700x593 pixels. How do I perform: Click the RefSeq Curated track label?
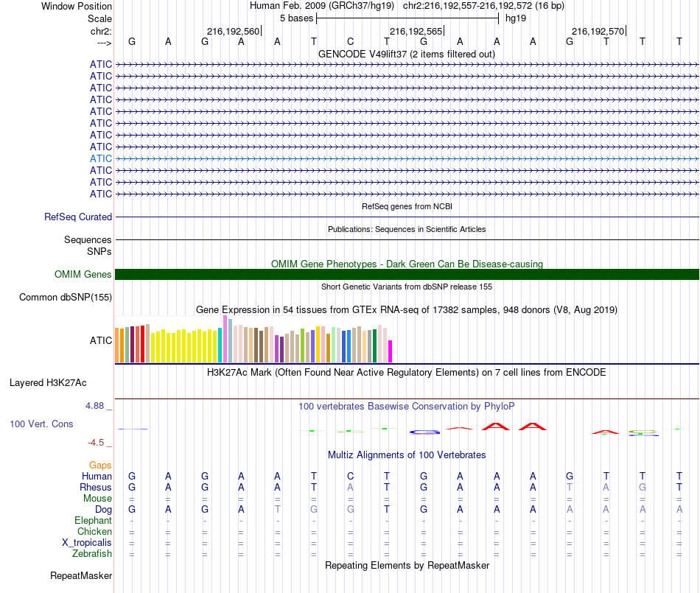pyautogui.click(x=77, y=217)
